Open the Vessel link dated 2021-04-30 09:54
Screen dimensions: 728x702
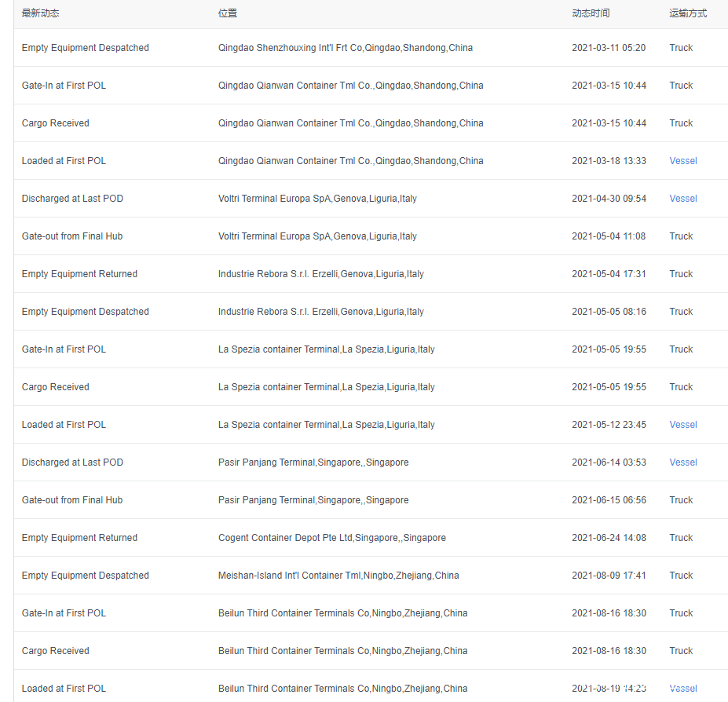click(682, 199)
